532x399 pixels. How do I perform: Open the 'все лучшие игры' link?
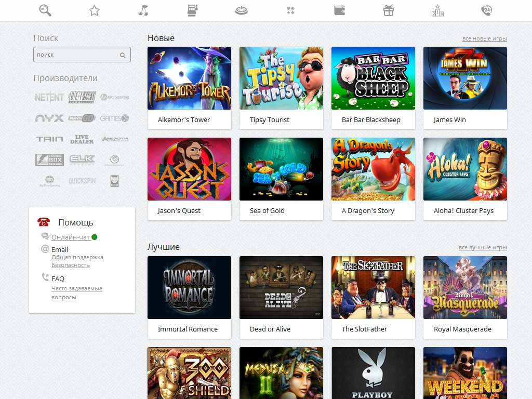point(483,248)
